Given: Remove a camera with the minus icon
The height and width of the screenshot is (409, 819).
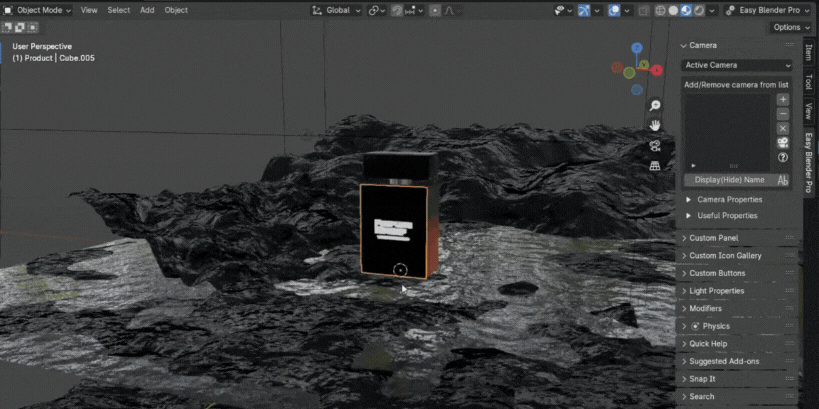Looking at the screenshot, I should coord(783,114).
